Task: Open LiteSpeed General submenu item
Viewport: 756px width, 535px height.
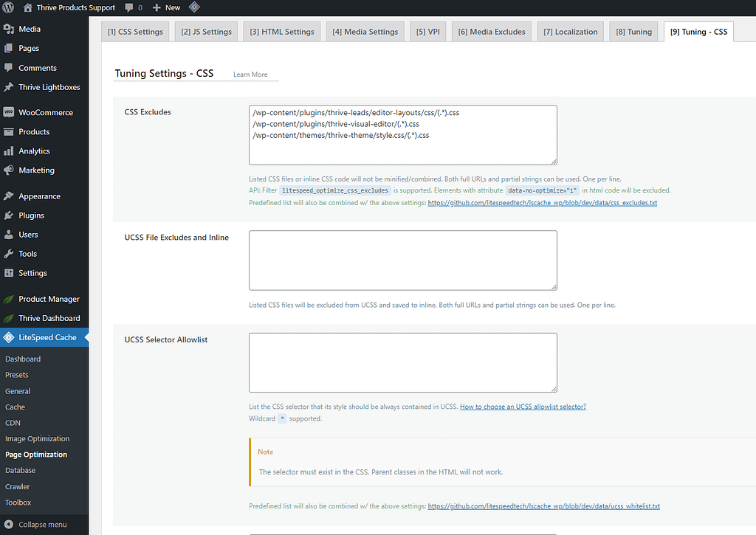Action: [18, 391]
